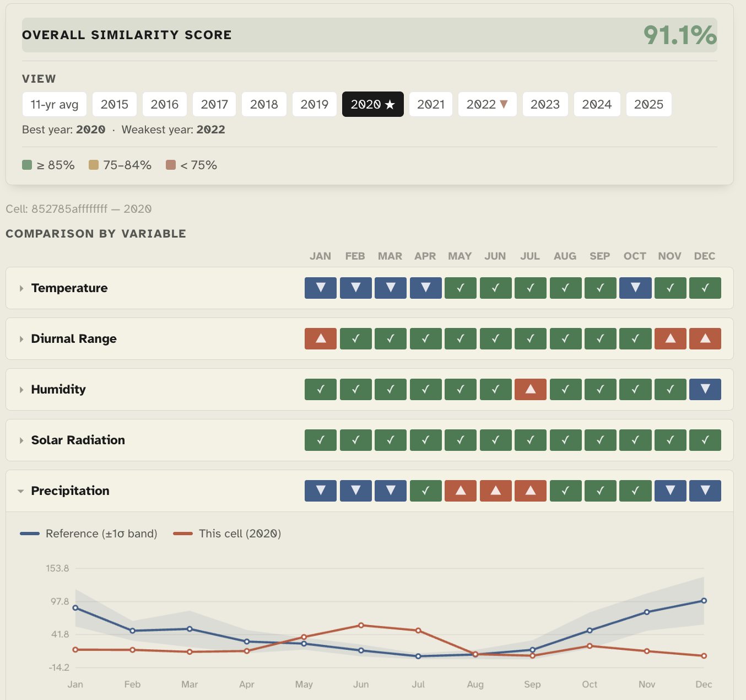This screenshot has width=746, height=700.
Task: Select the 2025 year button
Action: [x=649, y=104]
